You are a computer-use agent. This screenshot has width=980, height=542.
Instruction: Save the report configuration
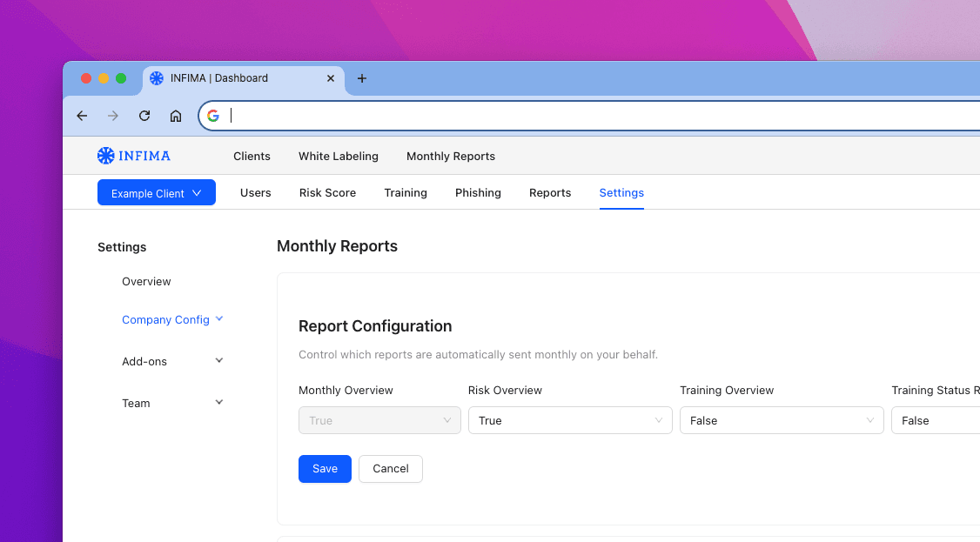[x=325, y=469]
